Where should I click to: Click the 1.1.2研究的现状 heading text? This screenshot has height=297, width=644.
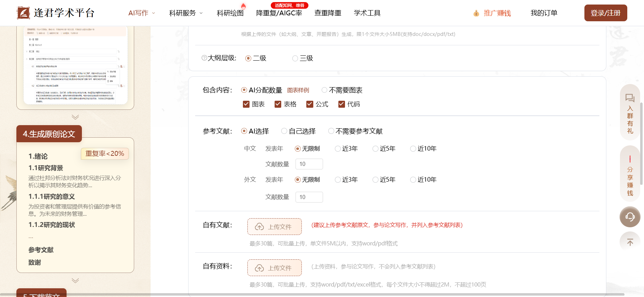coord(52,225)
